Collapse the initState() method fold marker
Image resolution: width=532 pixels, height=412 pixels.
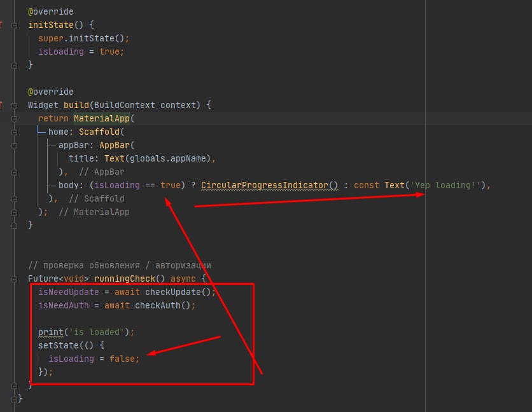(x=14, y=25)
